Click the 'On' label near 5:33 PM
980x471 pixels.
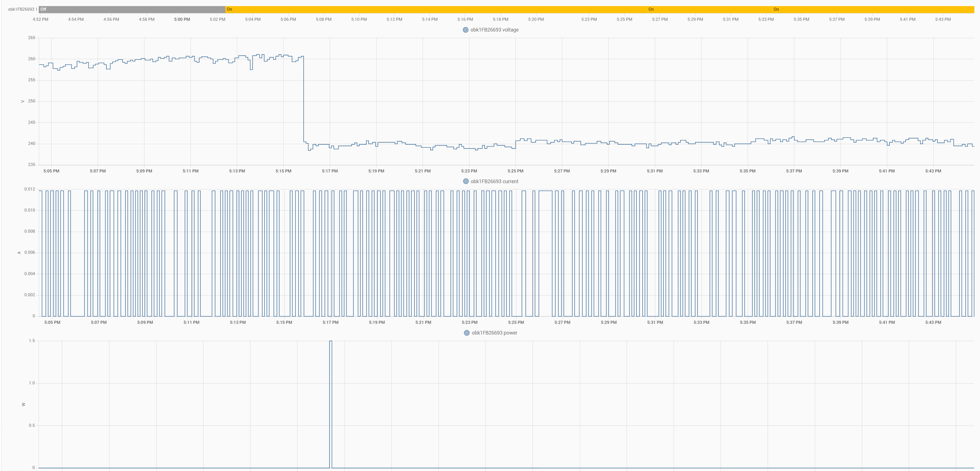point(776,9)
